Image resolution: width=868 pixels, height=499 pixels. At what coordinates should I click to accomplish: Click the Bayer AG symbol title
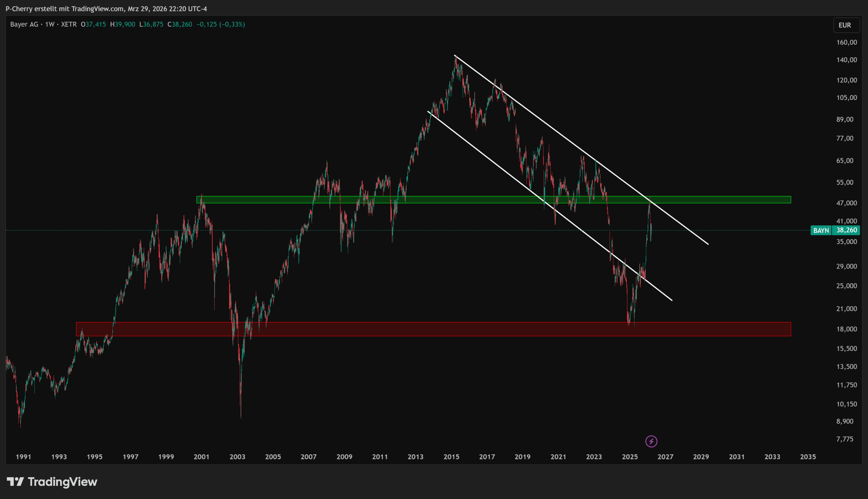24,24
